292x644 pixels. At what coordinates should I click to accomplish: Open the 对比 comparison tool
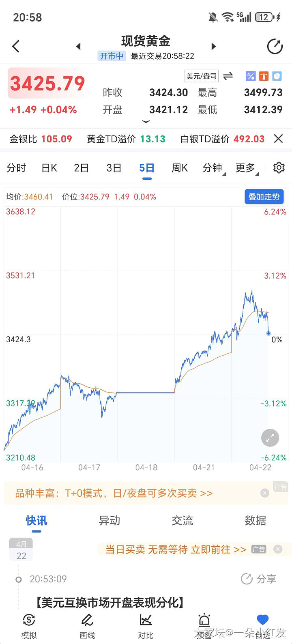click(x=146, y=626)
